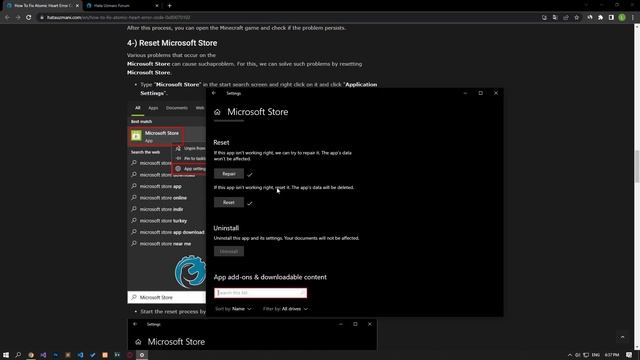
Task: Bookmark this page with the star icon
Action: point(576,18)
